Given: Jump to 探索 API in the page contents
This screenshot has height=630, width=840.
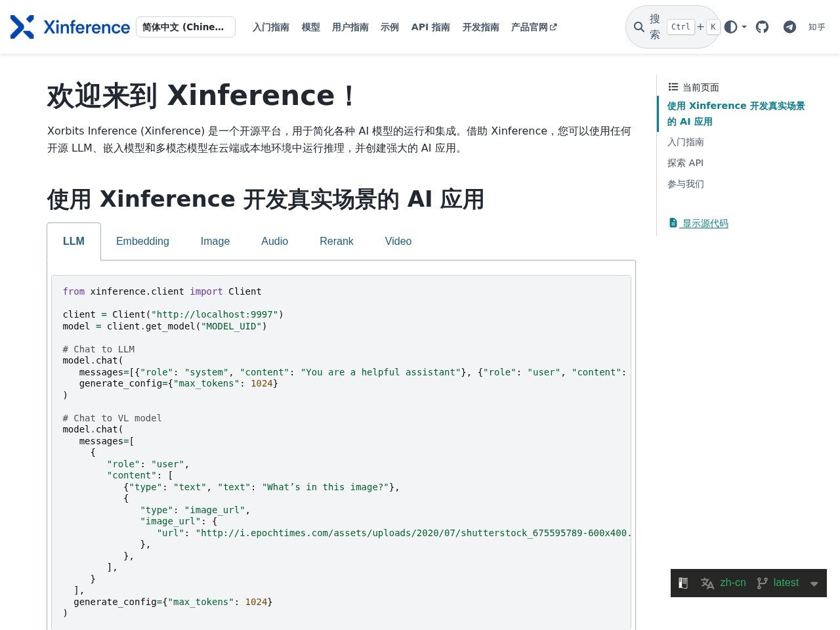Looking at the screenshot, I should 685,163.
